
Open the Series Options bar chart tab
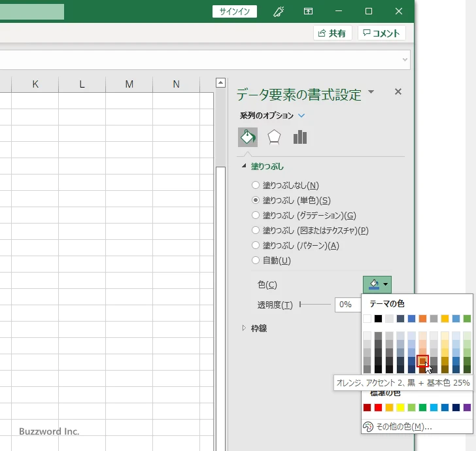(x=300, y=137)
